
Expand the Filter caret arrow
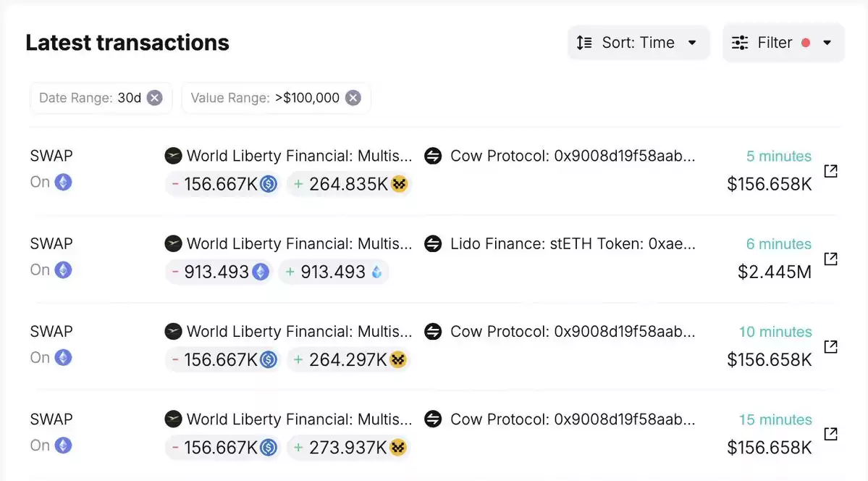click(x=827, y=43)
